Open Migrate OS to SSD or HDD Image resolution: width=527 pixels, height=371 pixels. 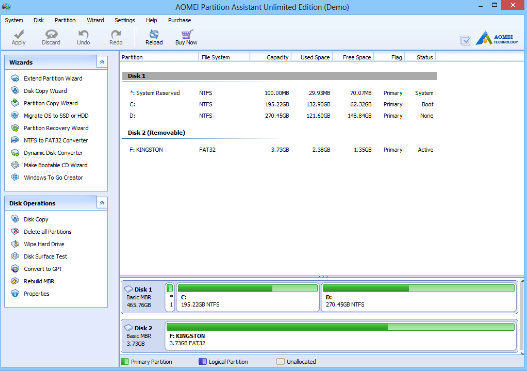point(56,116)
